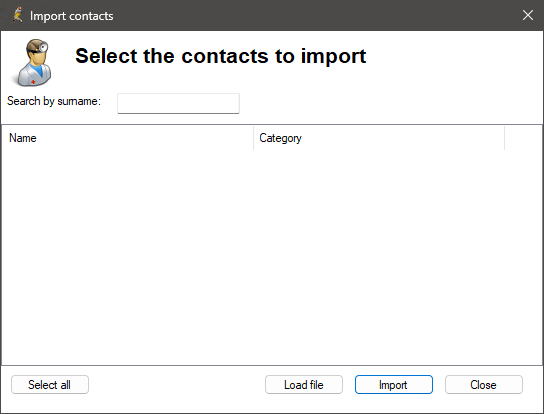Focus the Search by surname text box

tap(178, 103)
